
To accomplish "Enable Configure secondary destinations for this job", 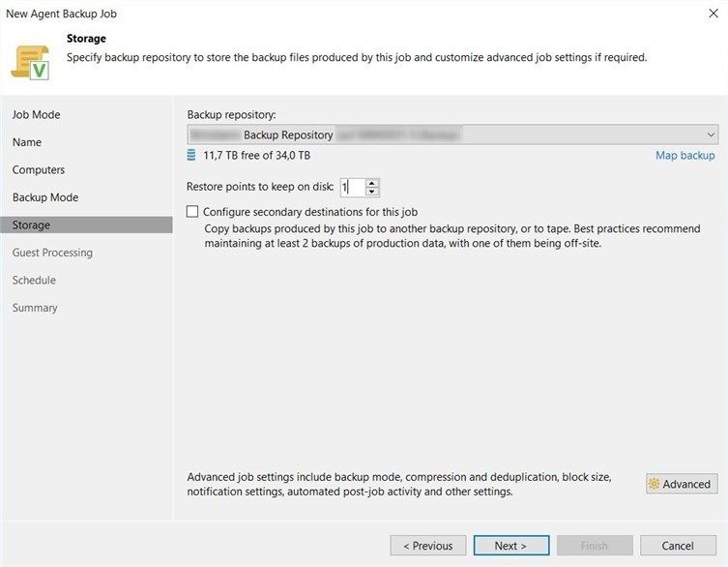I will [192, 212].
